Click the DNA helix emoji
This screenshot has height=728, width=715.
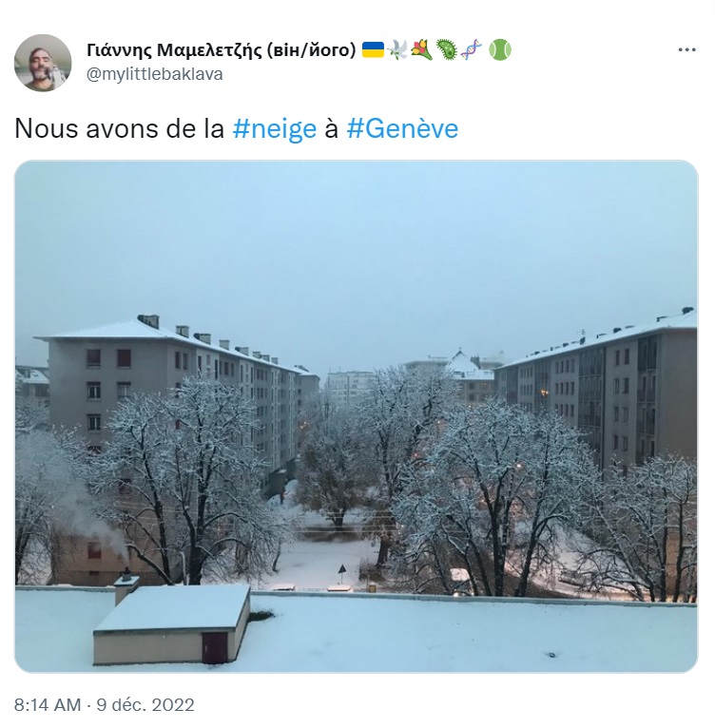click(x=471, y=49)
